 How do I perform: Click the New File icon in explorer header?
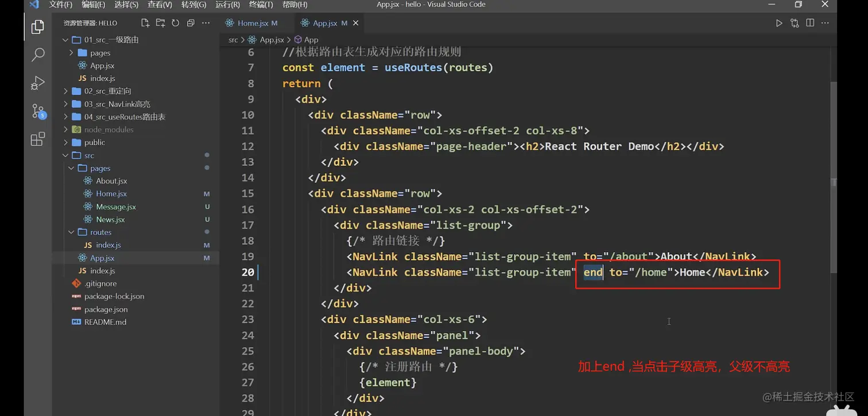pos(145,23)
